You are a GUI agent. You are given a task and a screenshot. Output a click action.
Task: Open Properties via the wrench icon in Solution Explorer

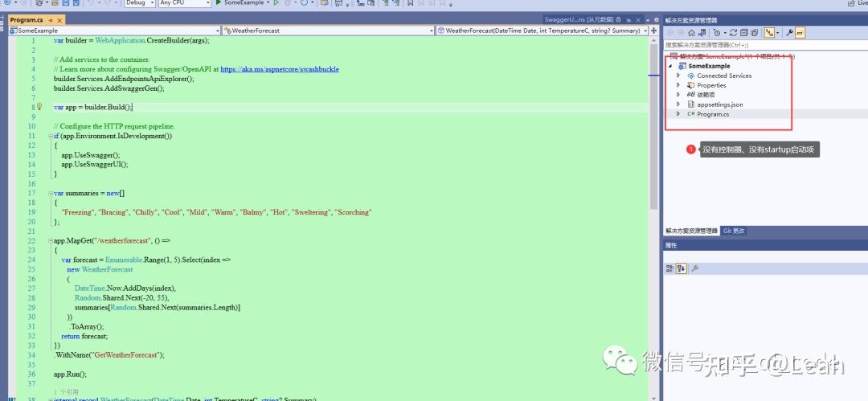tap(789, 33)
